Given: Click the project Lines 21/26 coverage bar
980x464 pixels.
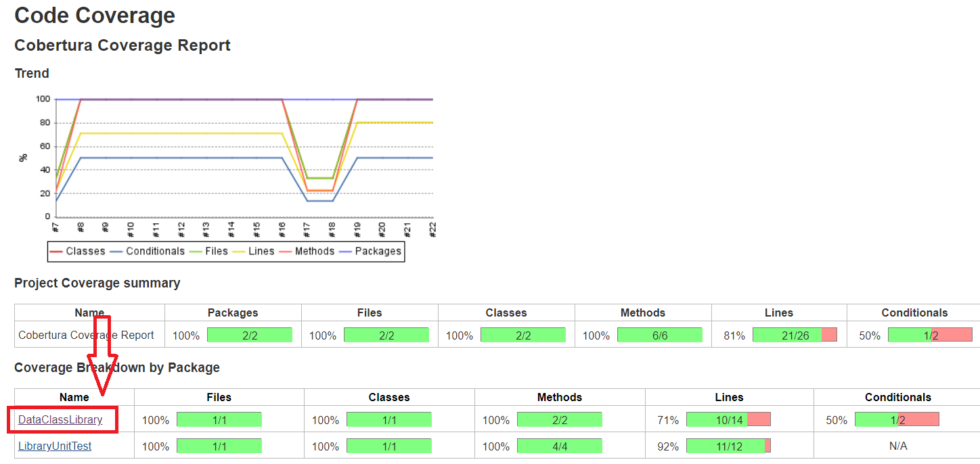Looking at the screenshot, I should (x=795, y=335).
